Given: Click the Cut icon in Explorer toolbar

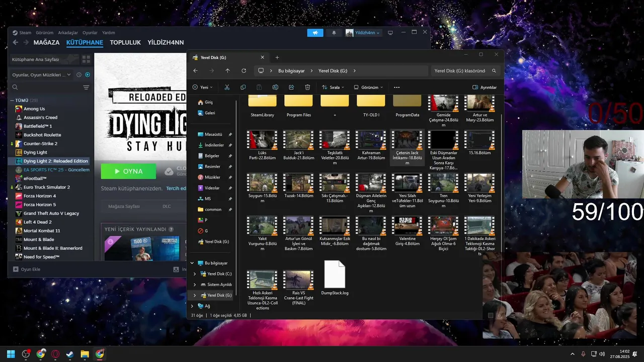Looking at the screenshot, I should point(227,87).
